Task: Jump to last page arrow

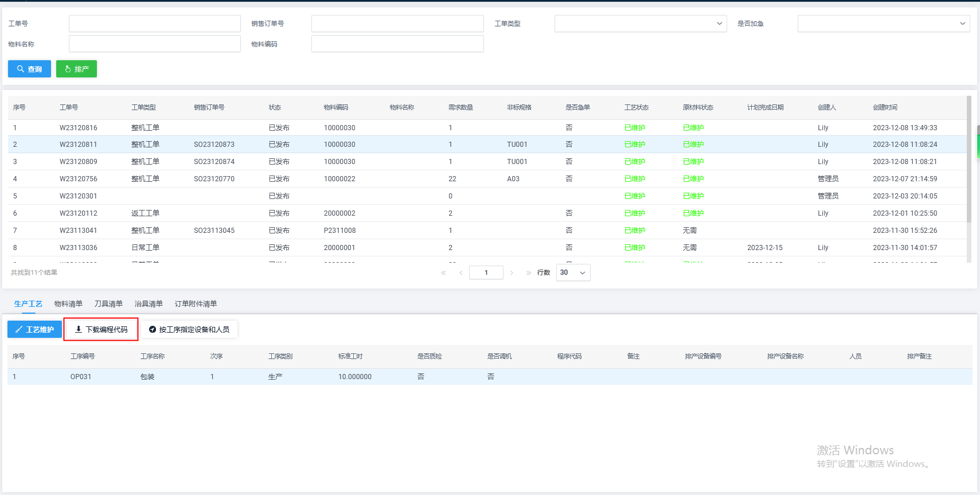Action: pos(528,272)
